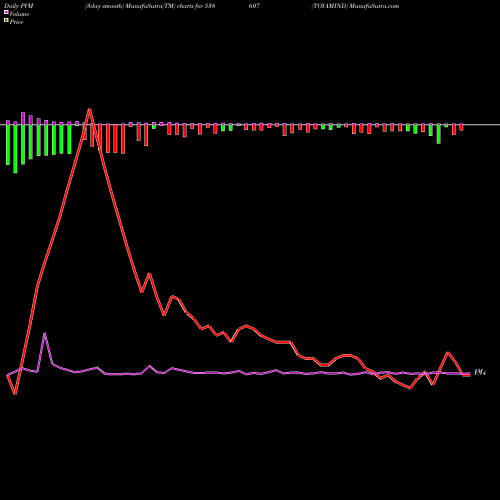Click the PM4 value label at line end
The image size is (500, 500).
pyautogui.click(x=480, y=372)
